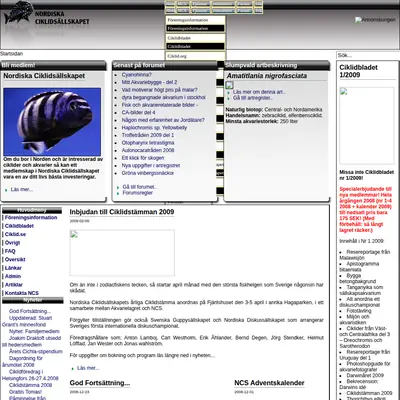Select Översikt in the sidebar menu
Screen dimensions: 400x400
15,259
